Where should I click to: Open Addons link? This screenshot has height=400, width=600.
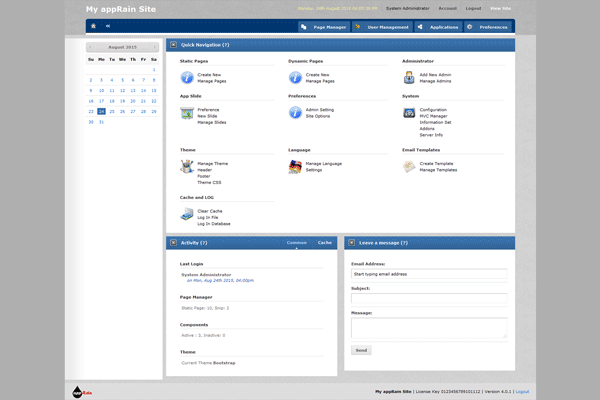pyautogui.click(x=427, y=129)
